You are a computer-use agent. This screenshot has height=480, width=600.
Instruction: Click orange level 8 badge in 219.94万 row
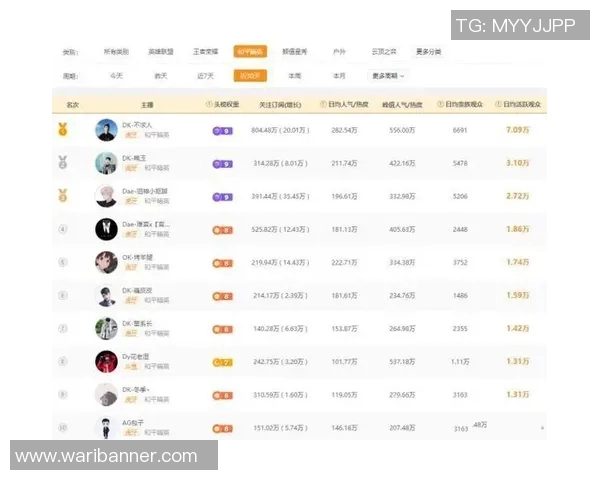(x=223, y=263)
